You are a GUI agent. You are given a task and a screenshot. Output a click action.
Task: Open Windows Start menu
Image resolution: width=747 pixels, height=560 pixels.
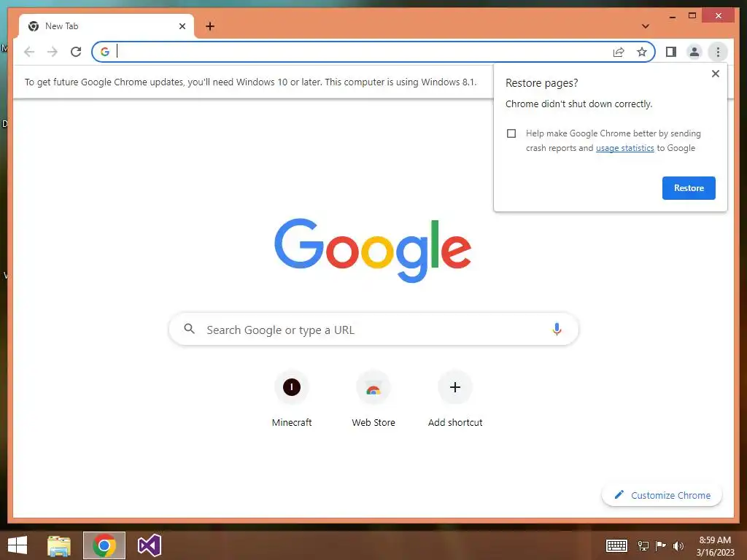18,545
